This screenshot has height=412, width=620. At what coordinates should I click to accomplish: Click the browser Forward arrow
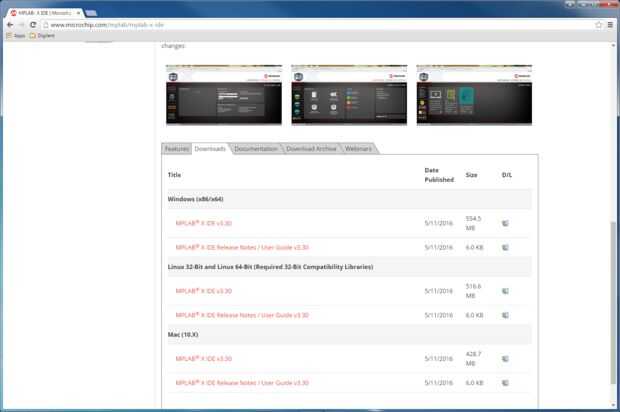coord(22,25)
